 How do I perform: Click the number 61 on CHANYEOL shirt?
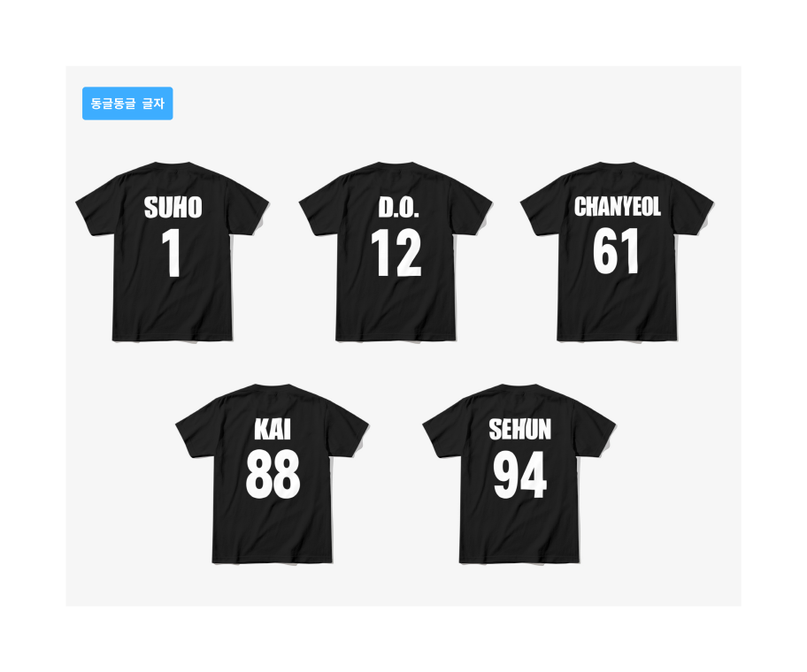click(x=616, y=251)
